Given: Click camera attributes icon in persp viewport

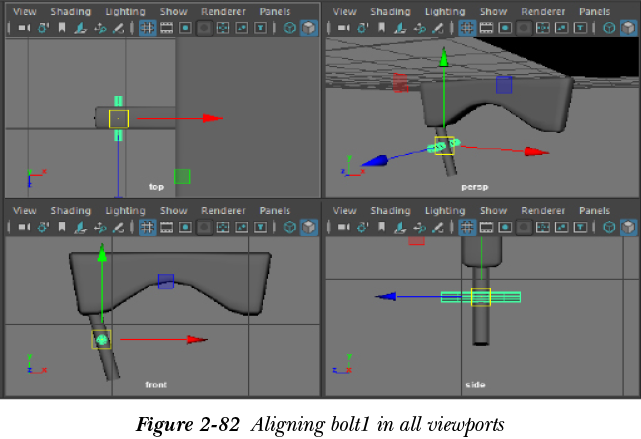Looking at the screenshot, I should coord(363,29).
